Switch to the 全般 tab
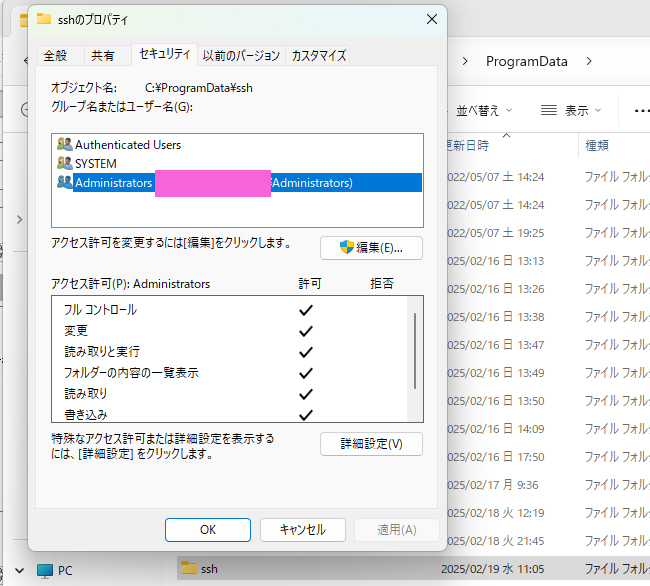The height and width of the screenshot is (586, 650). [56, 56]
